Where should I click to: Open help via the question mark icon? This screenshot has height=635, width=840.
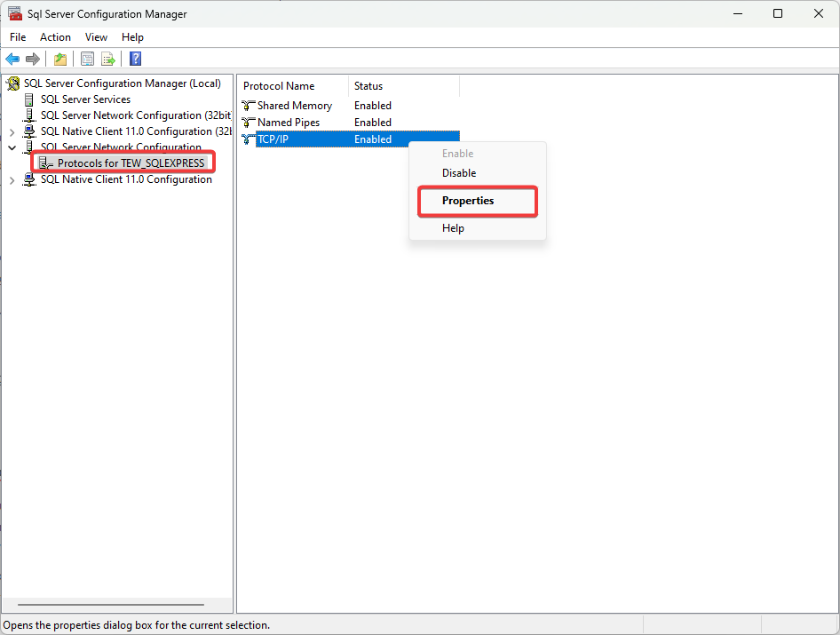coord(136,59)
